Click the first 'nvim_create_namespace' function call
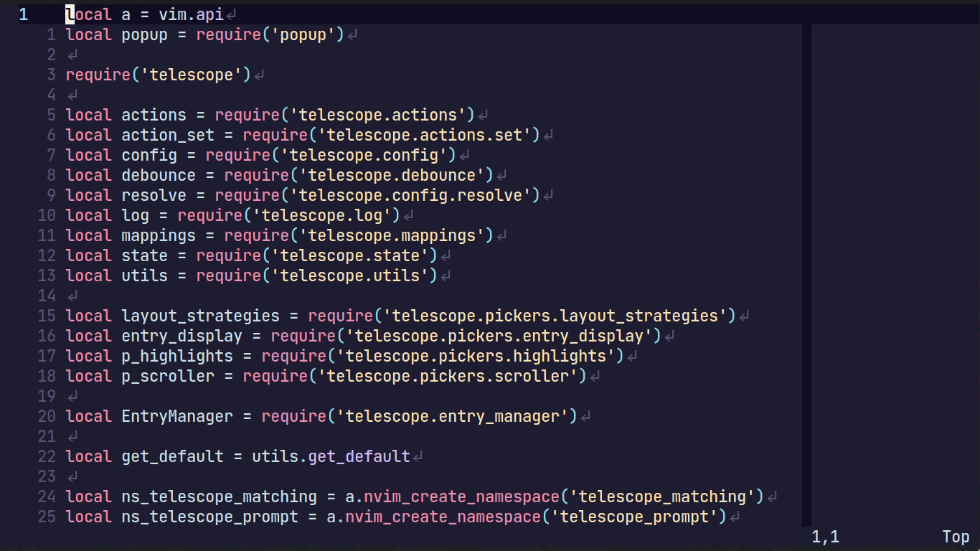The image size is (980, 551). [461, 496]
